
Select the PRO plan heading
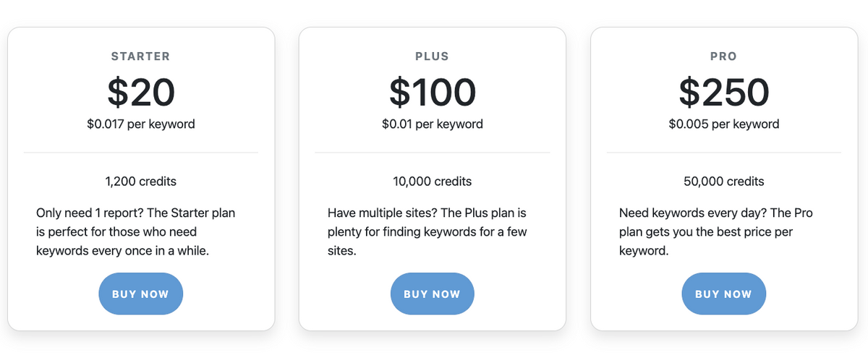[723, 56]
